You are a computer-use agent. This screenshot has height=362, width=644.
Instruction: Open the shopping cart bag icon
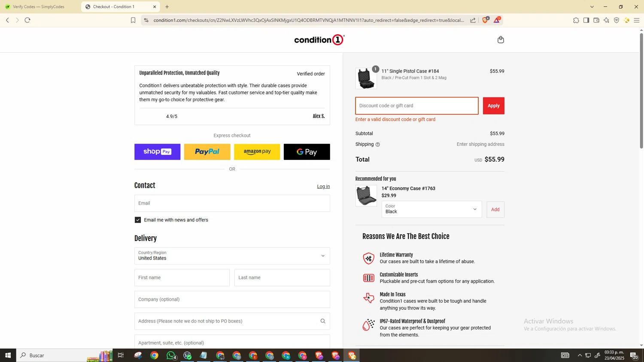[501, 40]
